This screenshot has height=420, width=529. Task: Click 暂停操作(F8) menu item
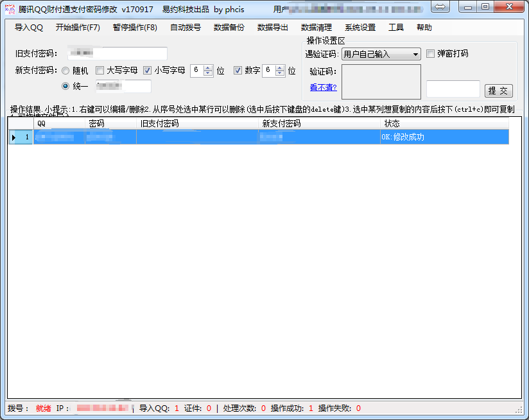coord(135,28)
